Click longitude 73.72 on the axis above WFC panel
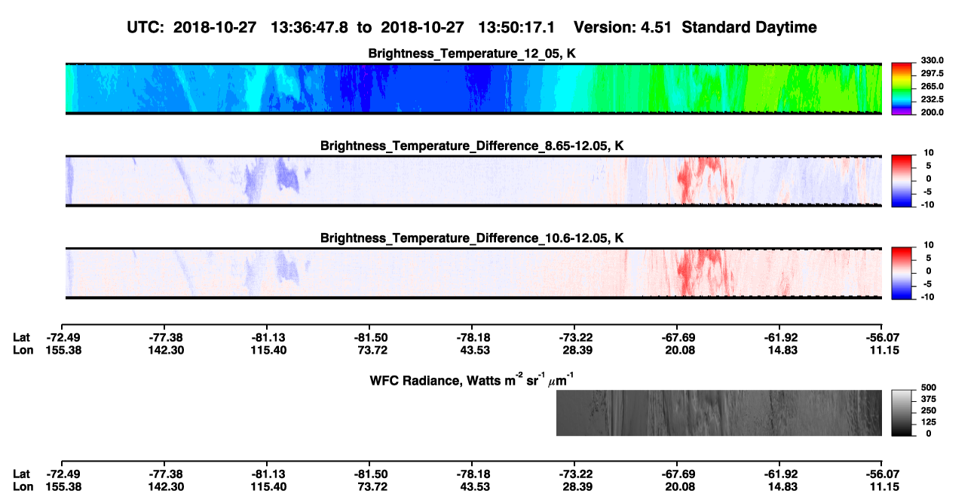This screenshot has height=503, width=980. (x=369, y=350)
